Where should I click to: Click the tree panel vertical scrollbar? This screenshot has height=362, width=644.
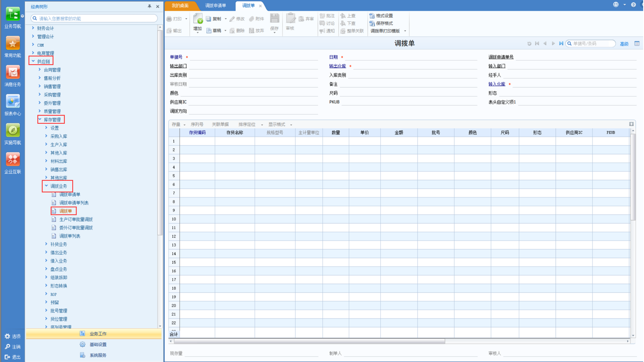[x=160, y=132]
